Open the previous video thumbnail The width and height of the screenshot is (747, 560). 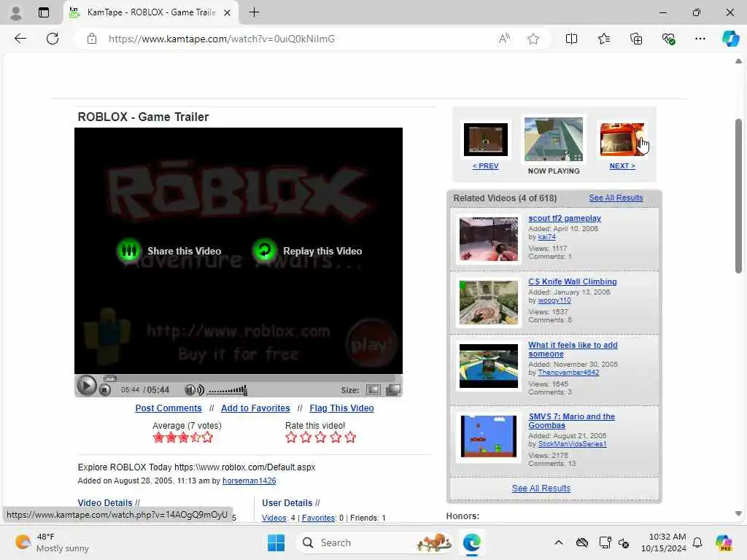click(x=485, y=139)
